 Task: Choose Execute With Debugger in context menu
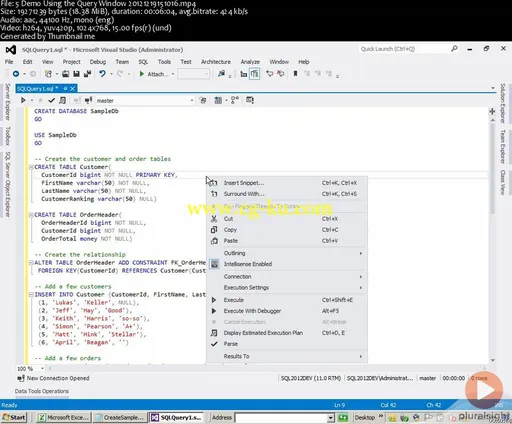287,311
